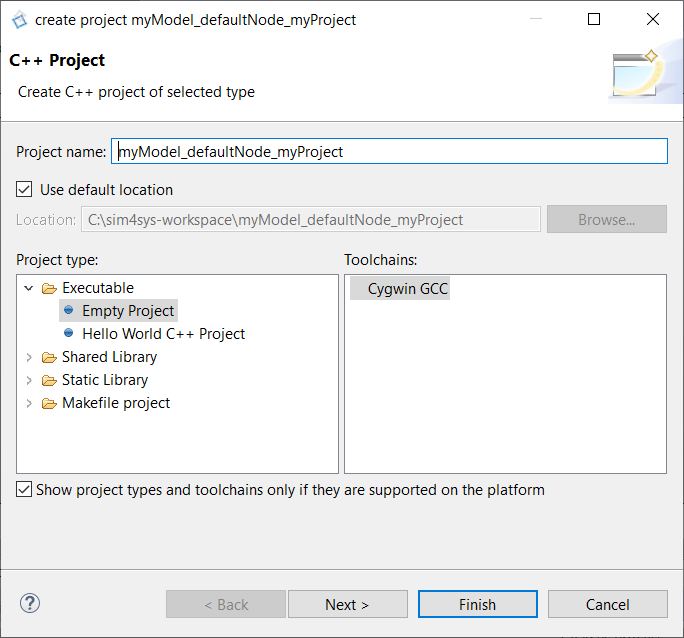
Task: Click the window title bar app icon
Action: [x=20, y=20]
